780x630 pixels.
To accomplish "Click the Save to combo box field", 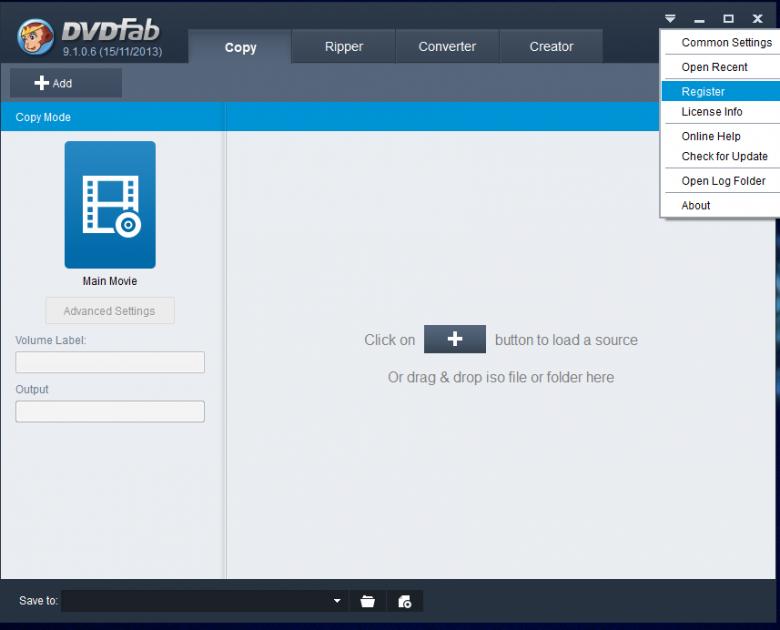I will click(204, 601).
